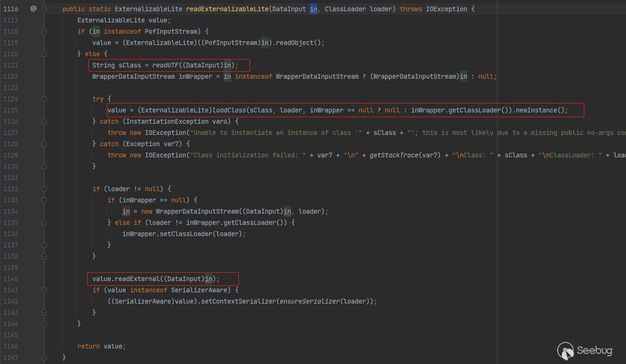
Task: Click line number 1146 in the gutter
Action: (x=10, y=346)
